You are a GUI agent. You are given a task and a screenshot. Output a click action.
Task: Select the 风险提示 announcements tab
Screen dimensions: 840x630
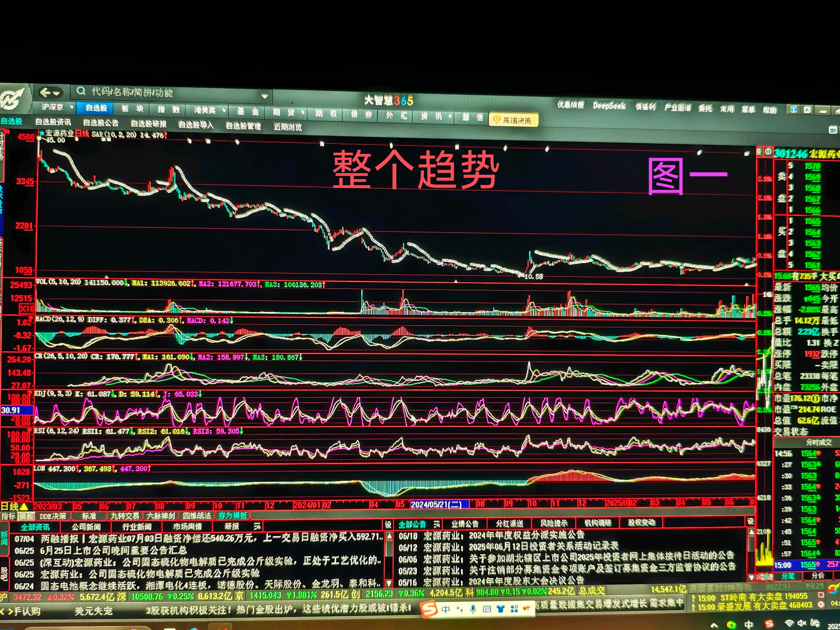pyautogui.click(x=554, y=523)
